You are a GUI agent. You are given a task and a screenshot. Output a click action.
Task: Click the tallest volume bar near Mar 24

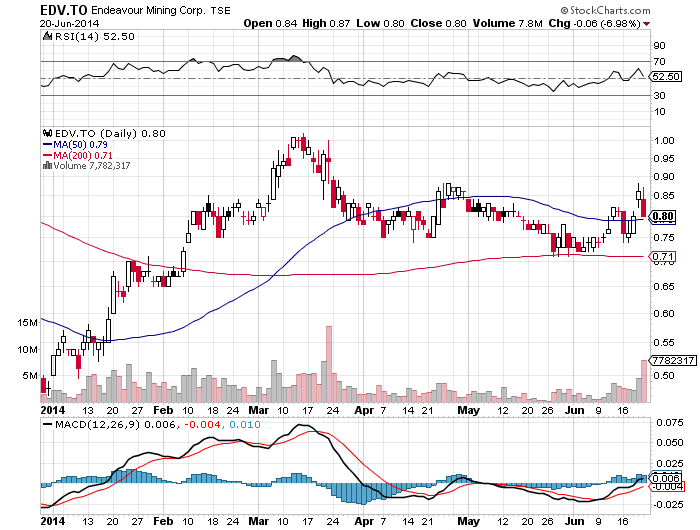329,364
